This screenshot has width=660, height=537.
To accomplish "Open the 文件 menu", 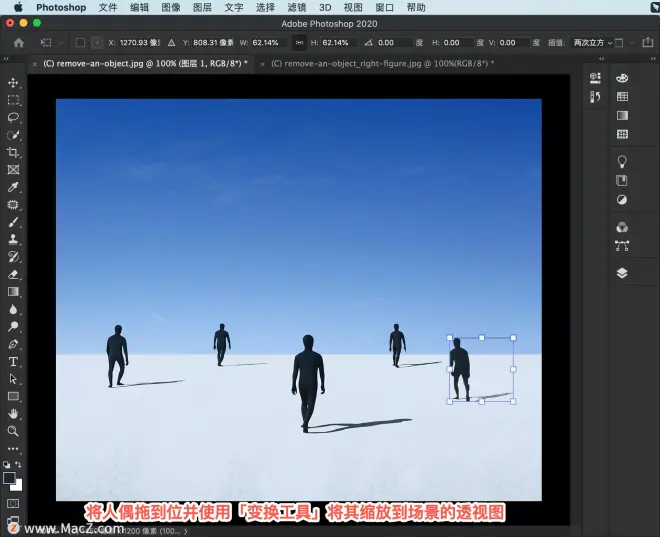I will (108, 8).
